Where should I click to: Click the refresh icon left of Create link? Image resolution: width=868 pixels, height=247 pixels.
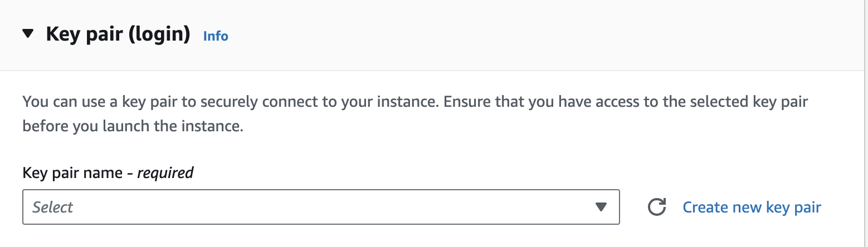point(657,208)
